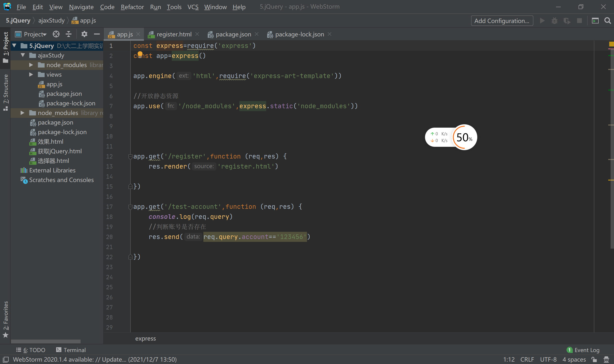Click the Locate/Select Opened File target icon
The image size is (614, 364).
click(56, 34)
